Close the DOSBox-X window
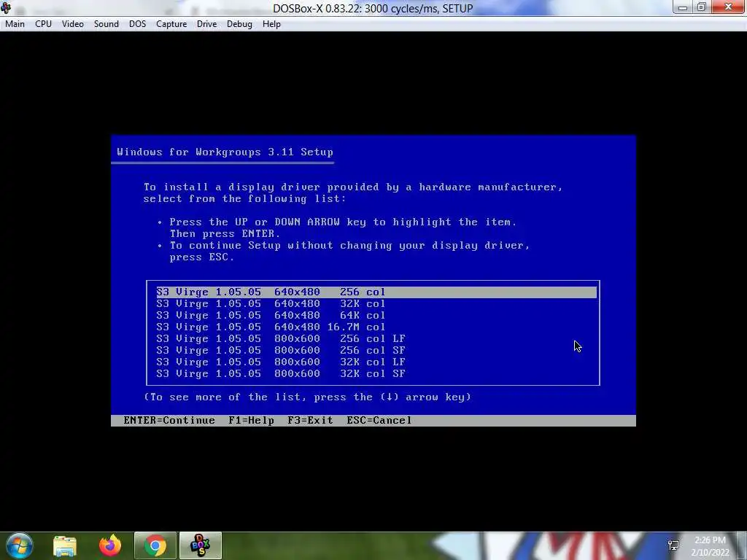 coord(729,7)
